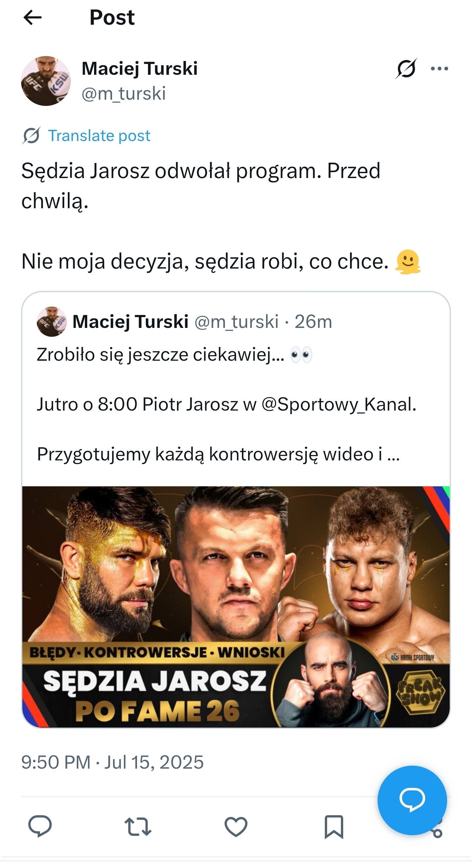Tap Maciej Turski name in quoted post

[x=130, y=321]
